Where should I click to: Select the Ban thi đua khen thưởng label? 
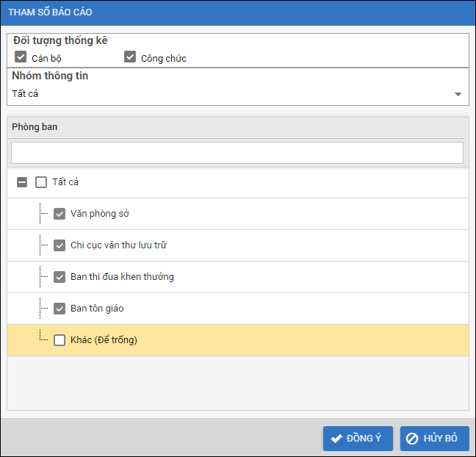[122, 277]
